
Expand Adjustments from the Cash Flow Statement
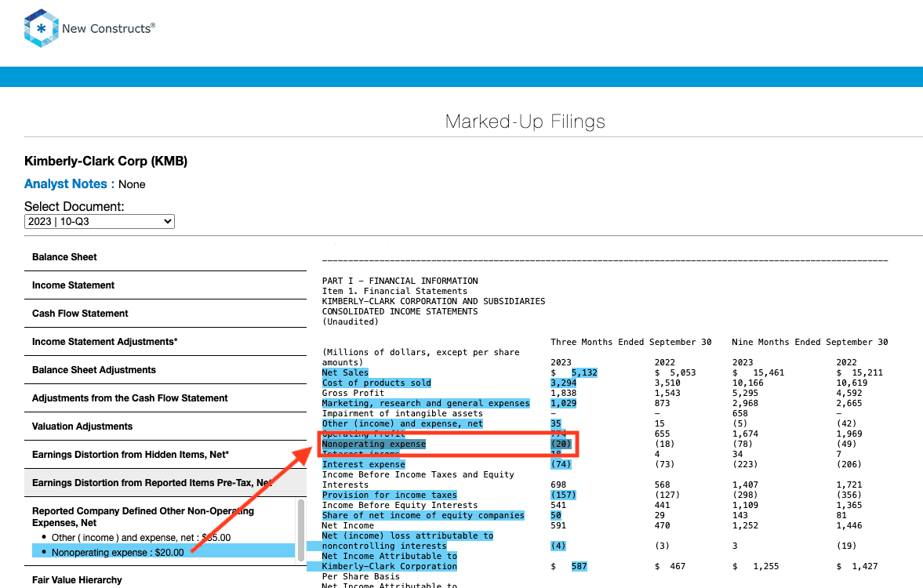pos(165,398)
